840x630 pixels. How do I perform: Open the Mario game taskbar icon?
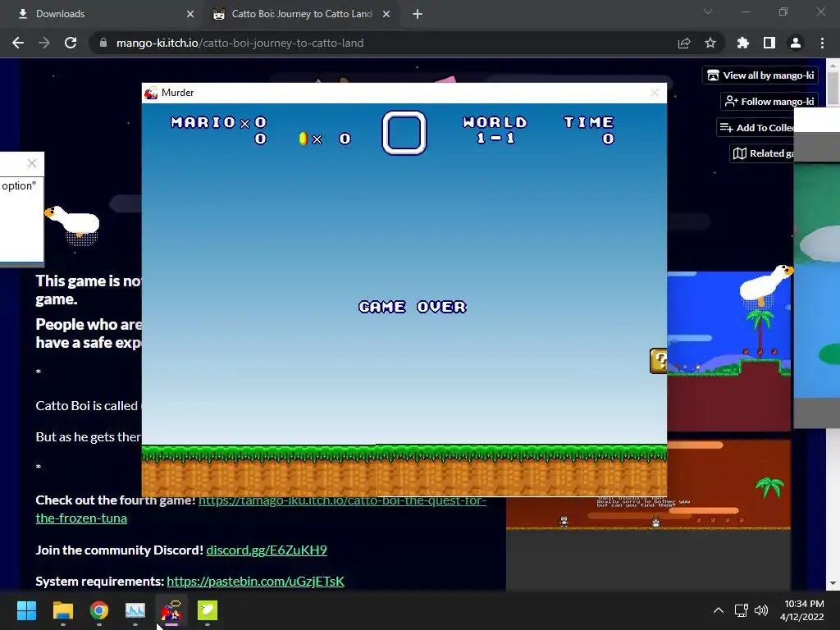tap(171, 610)
